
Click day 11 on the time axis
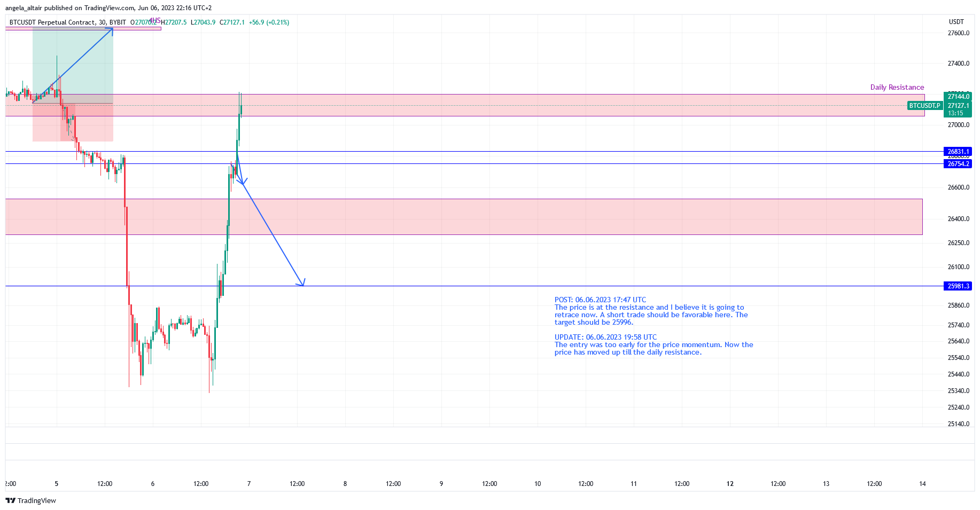pos(634,484)
